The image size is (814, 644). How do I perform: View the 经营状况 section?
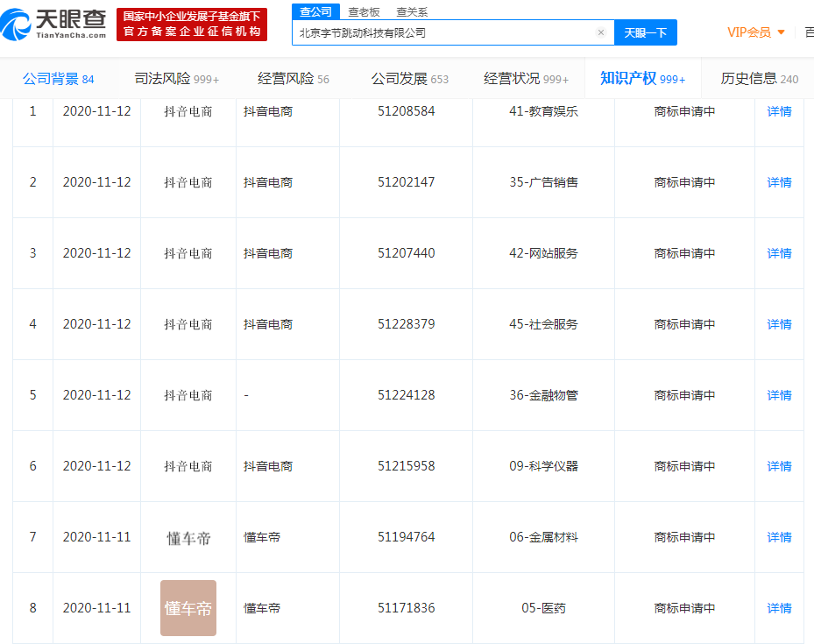pyautogui.click(x=519, y=77)
